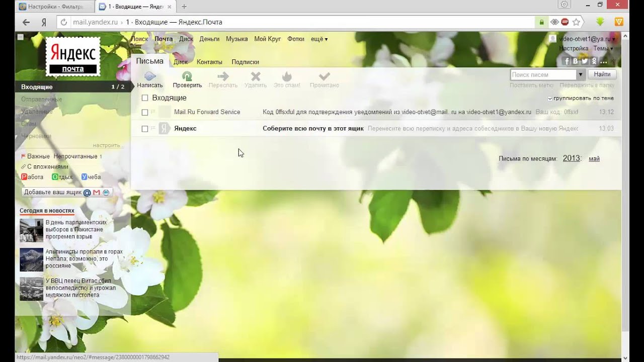Click Добавьте ваш ящик button
Screen dimensions: 644x362
pyautogui.click(x=67, y=193)
